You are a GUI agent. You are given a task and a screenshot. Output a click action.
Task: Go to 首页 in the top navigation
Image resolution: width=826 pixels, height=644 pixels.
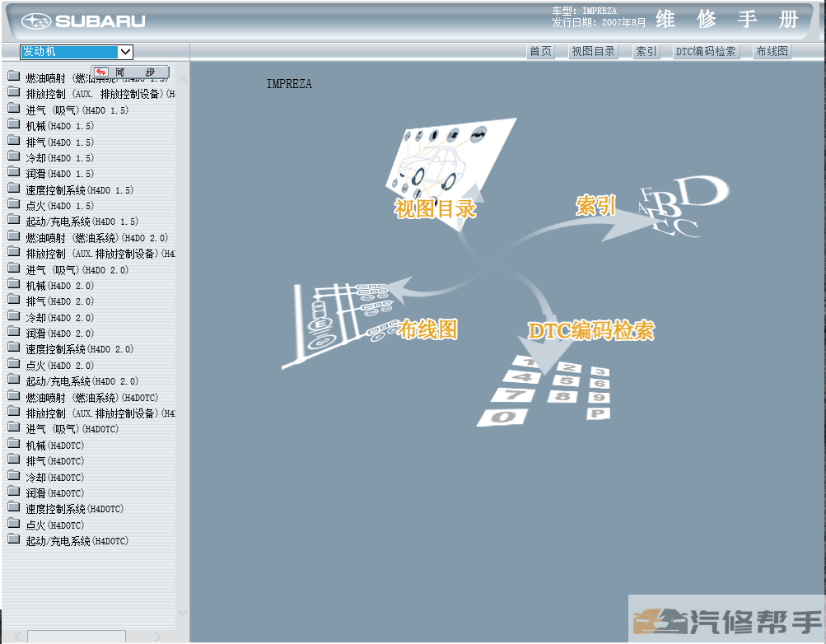pos(540,52)
